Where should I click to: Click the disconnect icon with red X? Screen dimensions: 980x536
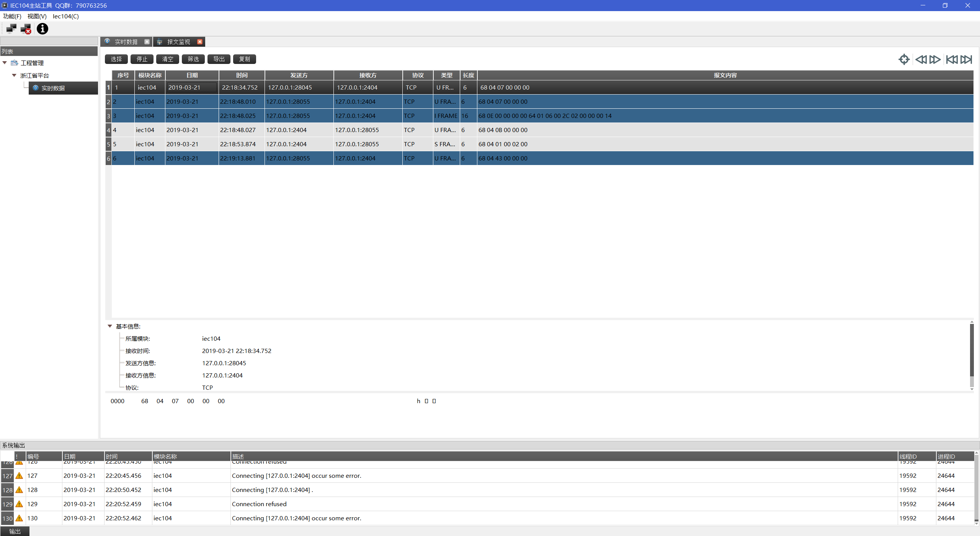pyautogui.click(x=26, y=29)
